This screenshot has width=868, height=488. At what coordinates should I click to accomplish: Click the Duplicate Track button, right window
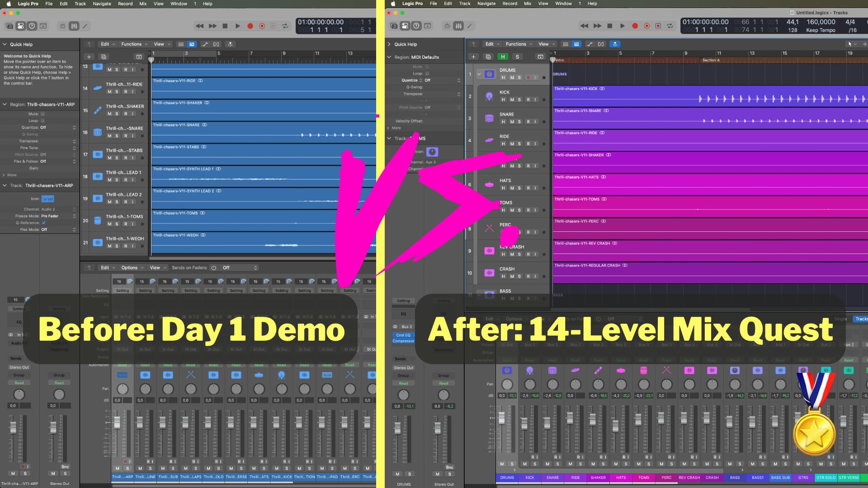488,57
